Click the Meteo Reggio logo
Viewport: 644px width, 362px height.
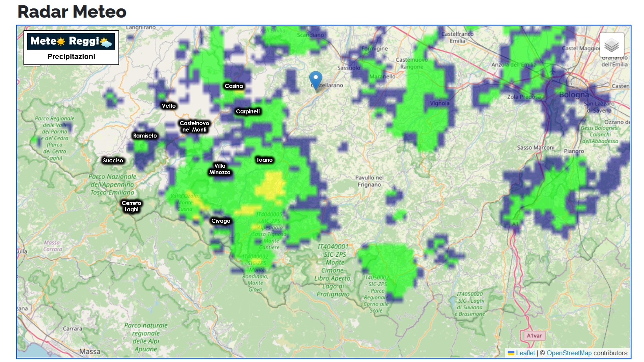pos(71,41)
